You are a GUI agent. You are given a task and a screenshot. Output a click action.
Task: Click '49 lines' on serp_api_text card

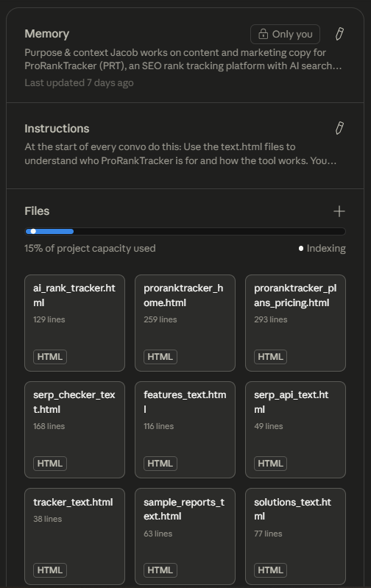click(269, 426)
